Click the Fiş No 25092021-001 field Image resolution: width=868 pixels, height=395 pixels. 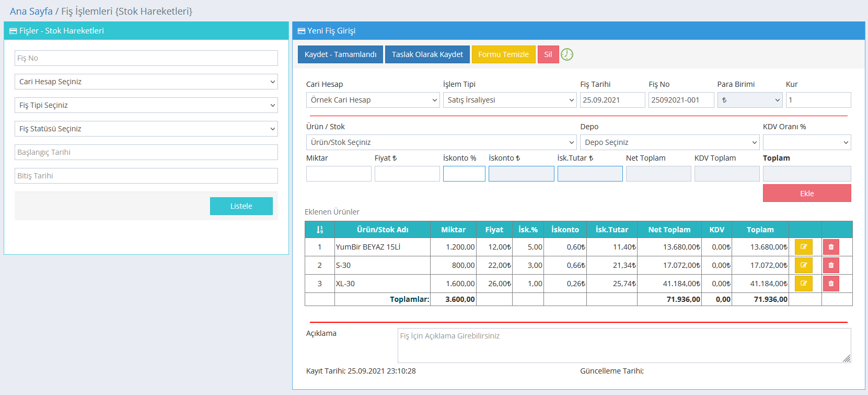point(681,100)
